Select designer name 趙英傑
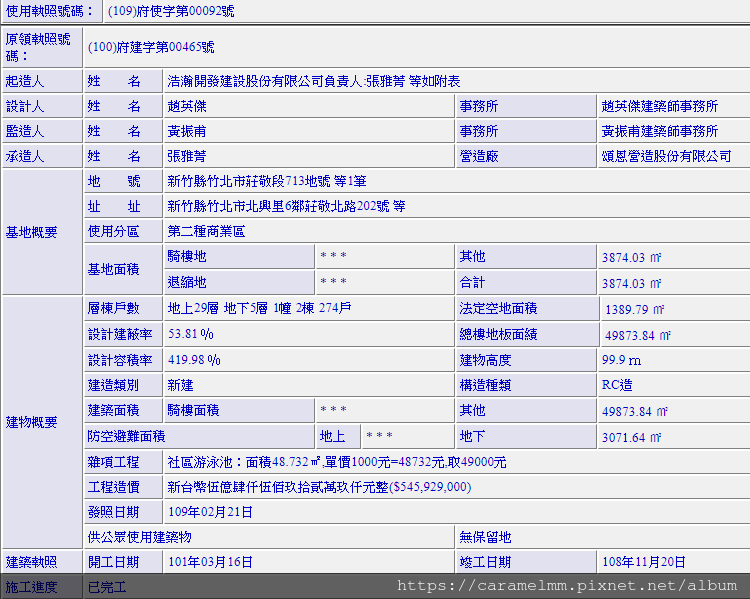750x599 pixels. pos(187,106)
